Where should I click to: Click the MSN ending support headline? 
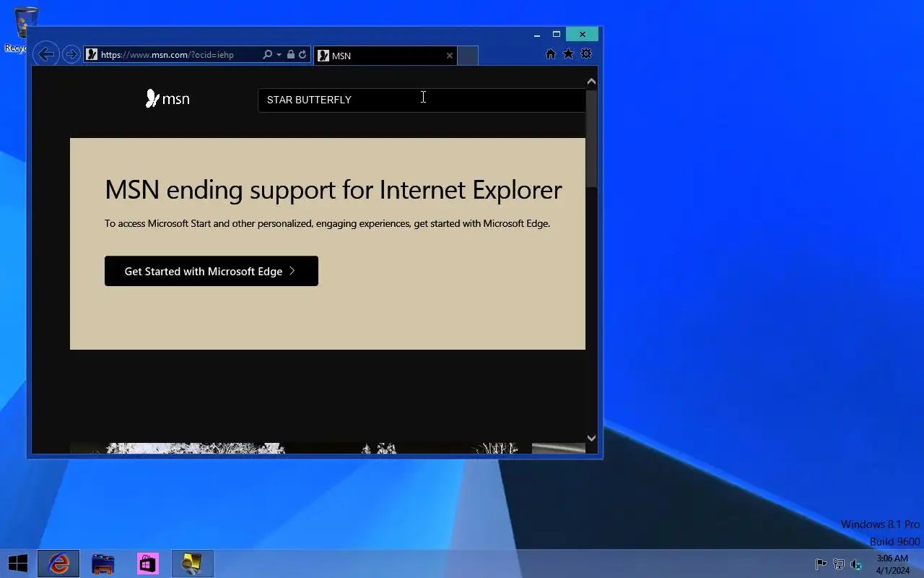pos(333,189)
